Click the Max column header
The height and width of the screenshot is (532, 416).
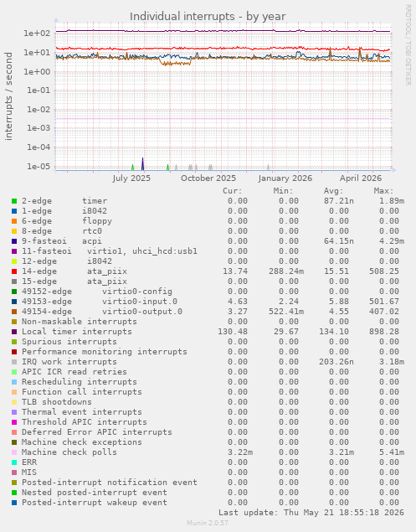(x=384, y=191)
